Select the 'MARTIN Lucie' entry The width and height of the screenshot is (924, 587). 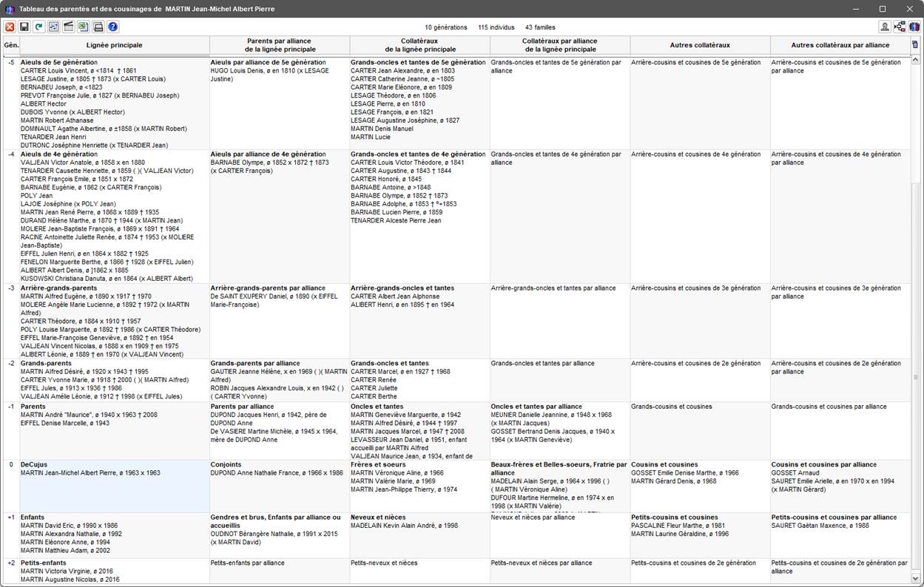pyautogui.click(x=371, y=137)
